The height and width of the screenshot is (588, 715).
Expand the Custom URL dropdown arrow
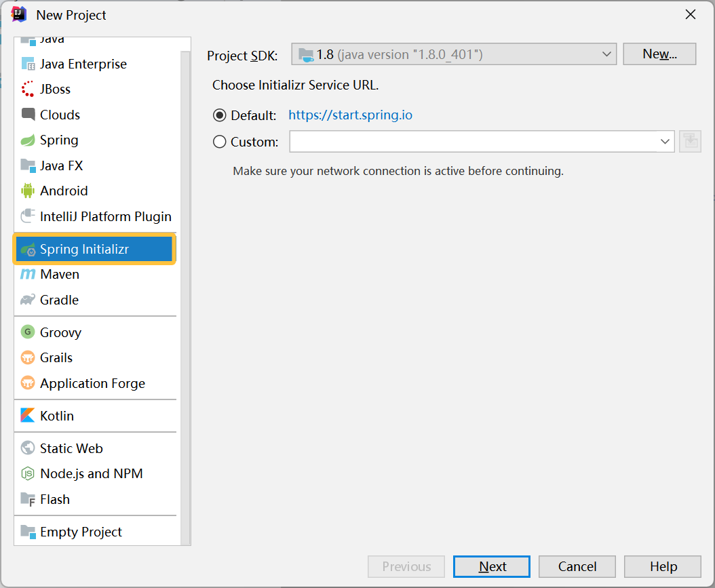click(x=665, y=141)
